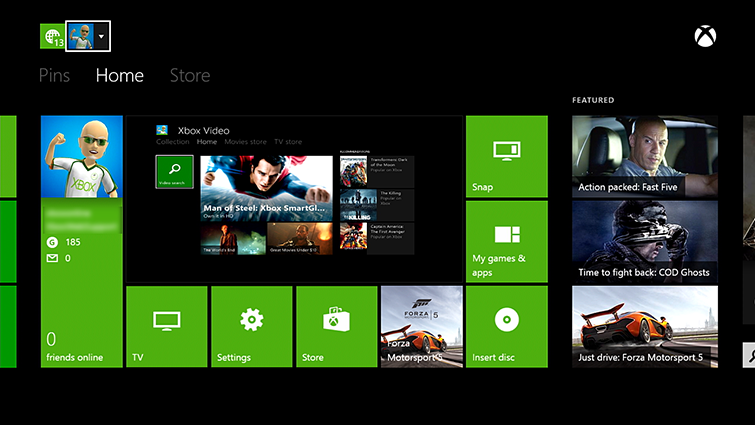Screen dimensions: 755x425
Task: Open the notifications globe icon showing 13
Action: point(52,36)
